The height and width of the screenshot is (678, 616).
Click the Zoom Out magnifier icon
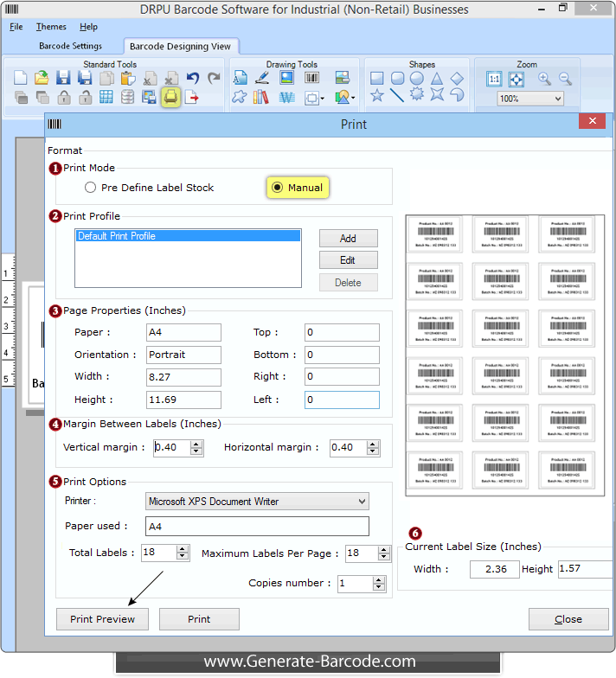coord(565,79)
